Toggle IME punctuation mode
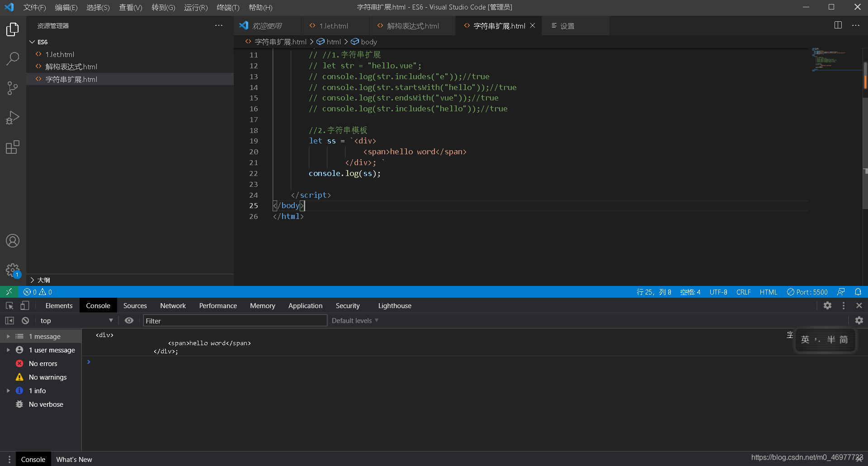This screenshot has height=466, width=868. coord(817,340)
